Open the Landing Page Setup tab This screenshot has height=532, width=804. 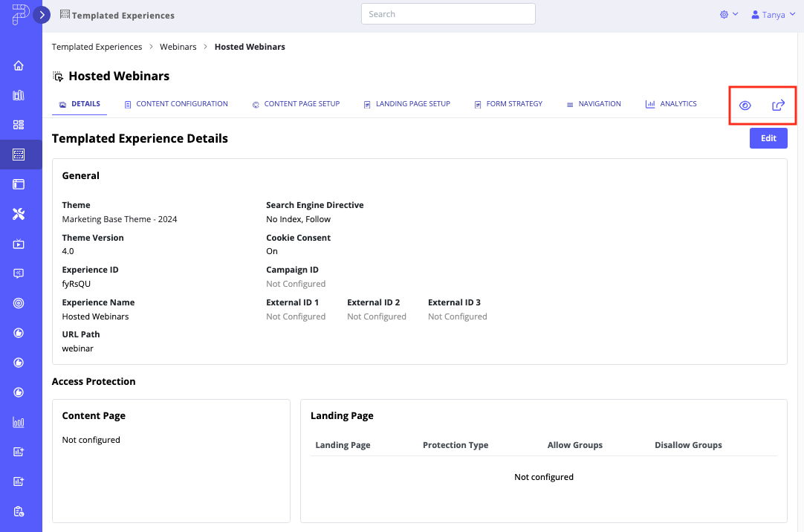[406, 104]
